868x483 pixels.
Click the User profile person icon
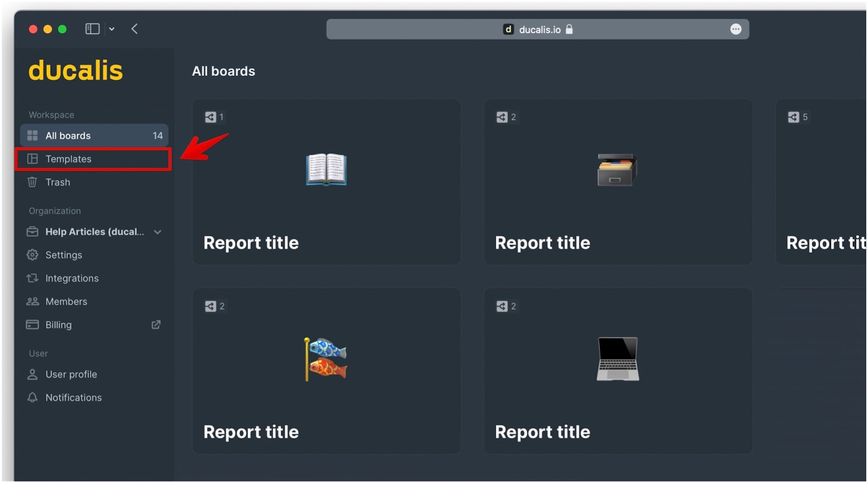(33, 374)
